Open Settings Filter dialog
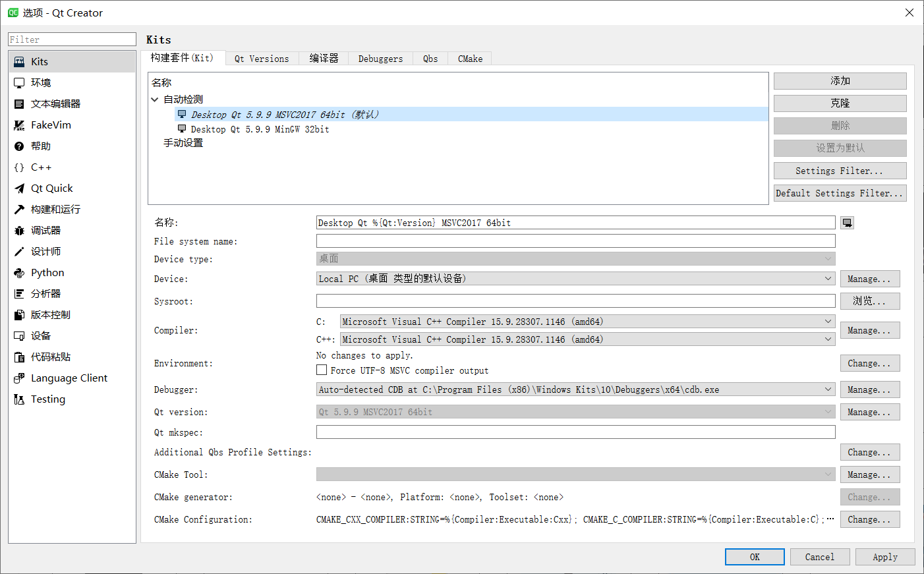The width and height of the screenshot is (924, 574). click(840, 170)
